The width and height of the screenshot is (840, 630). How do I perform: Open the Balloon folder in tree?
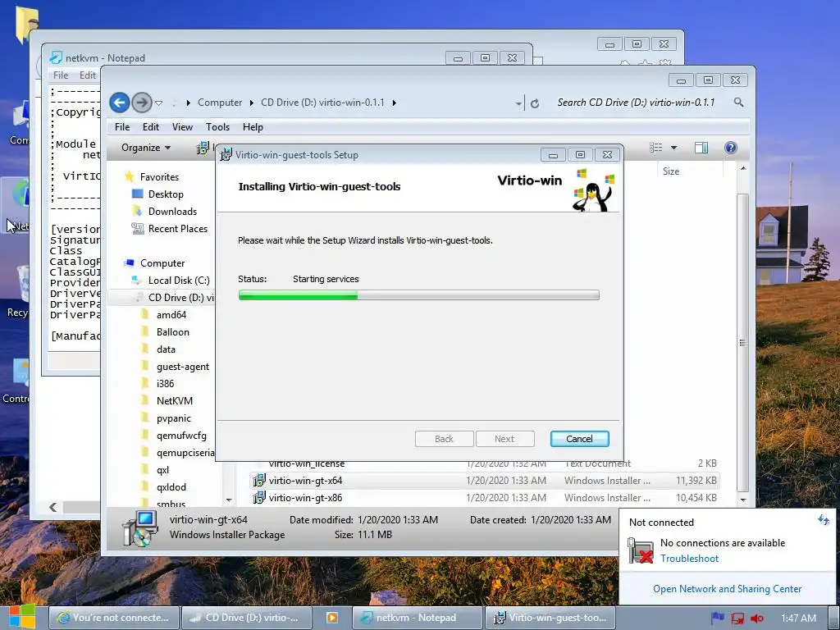tap(172, 331)
